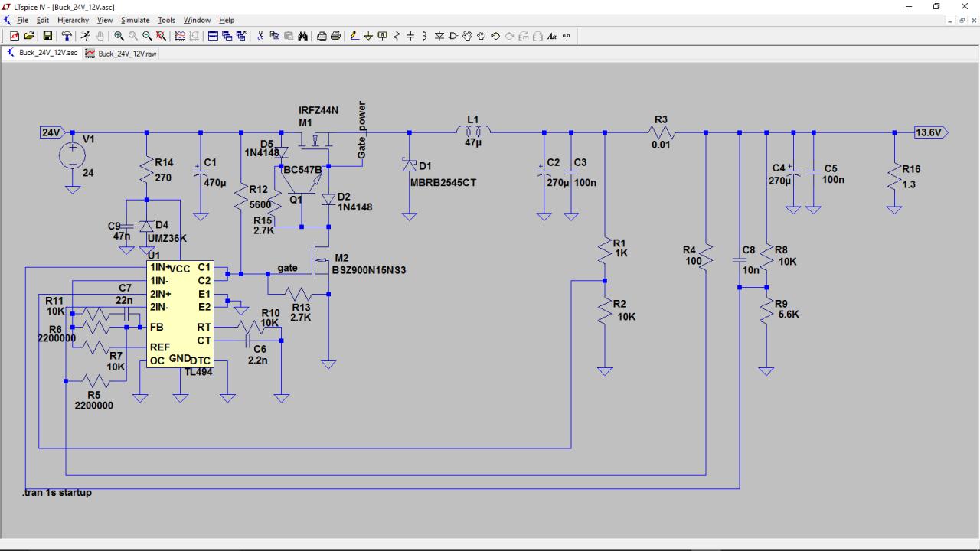Image resolution: width=980 pixels, height=551 pixels.
Task: Click the 'Gate_power' net label
Action: (362, 130)
